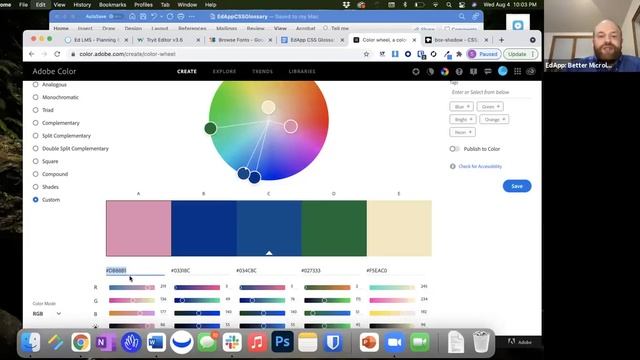Switch to box-shadow CSS browser tab
This screenshot has width=640, height=360.
tap(455, 40)
